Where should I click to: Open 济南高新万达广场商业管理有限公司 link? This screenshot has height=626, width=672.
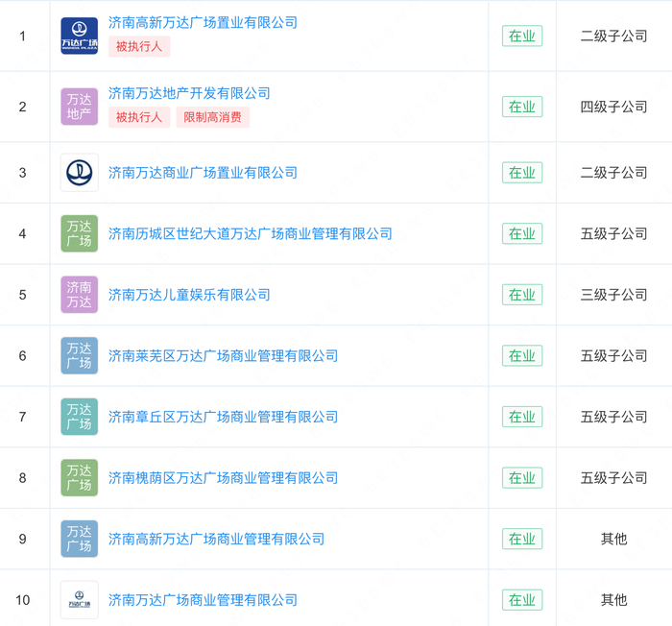216,539
